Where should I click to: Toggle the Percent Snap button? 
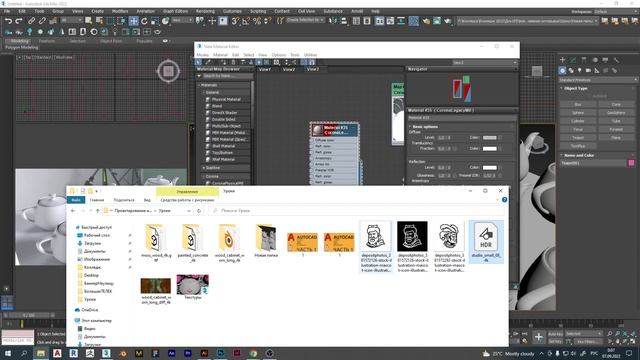[257, 21]
